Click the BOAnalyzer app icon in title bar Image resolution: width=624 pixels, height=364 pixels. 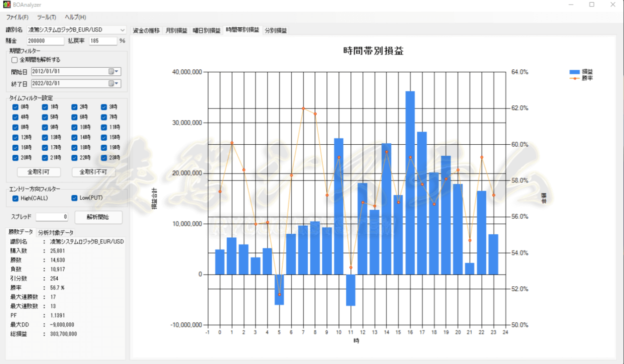(x=6, y=5)
